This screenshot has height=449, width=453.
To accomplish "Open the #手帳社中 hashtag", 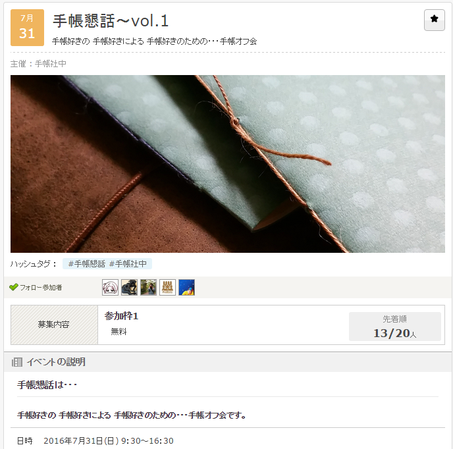I will point(128,264).
